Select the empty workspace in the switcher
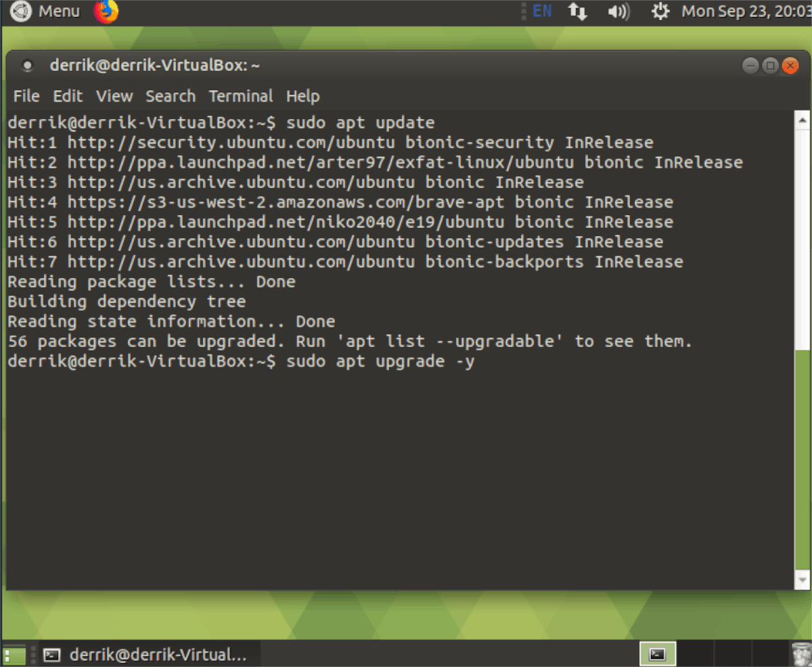The width and height of the screenshot is (812, 667). coord(697,654)
